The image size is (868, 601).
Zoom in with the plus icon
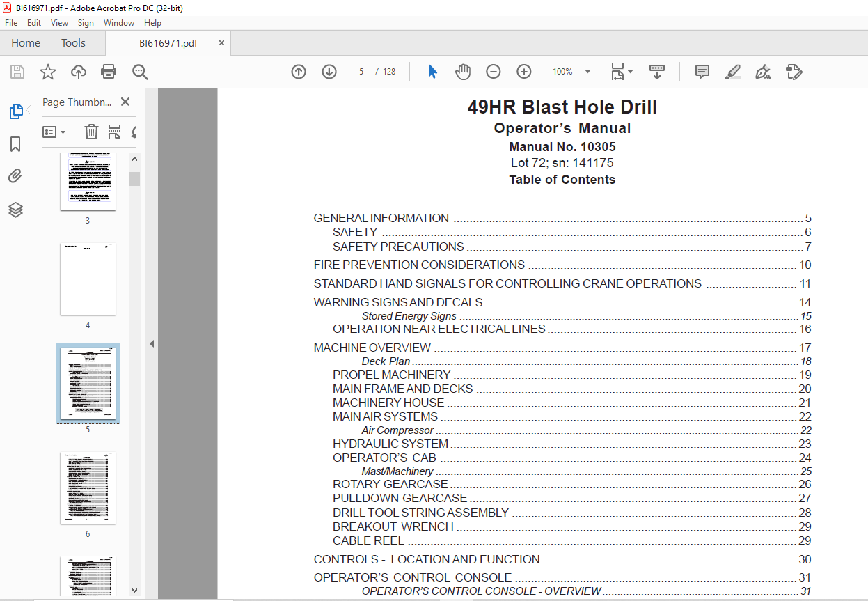[x=524, y=72]
